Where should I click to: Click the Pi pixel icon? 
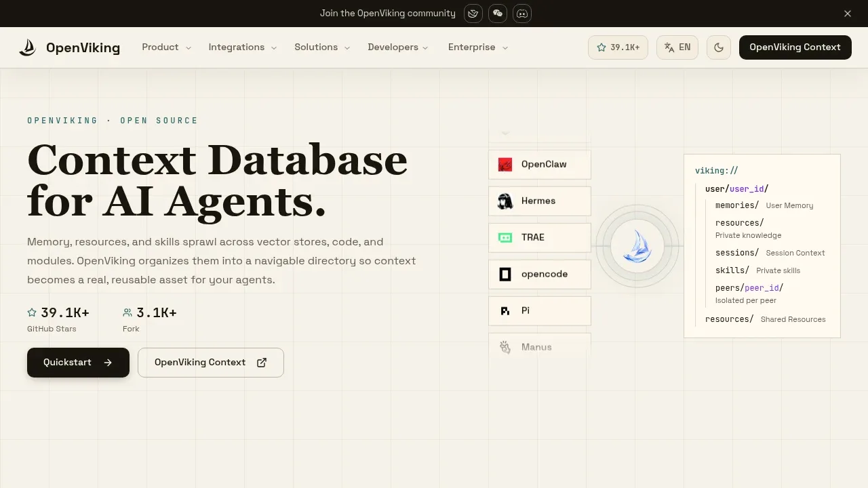tap(505, 311)
